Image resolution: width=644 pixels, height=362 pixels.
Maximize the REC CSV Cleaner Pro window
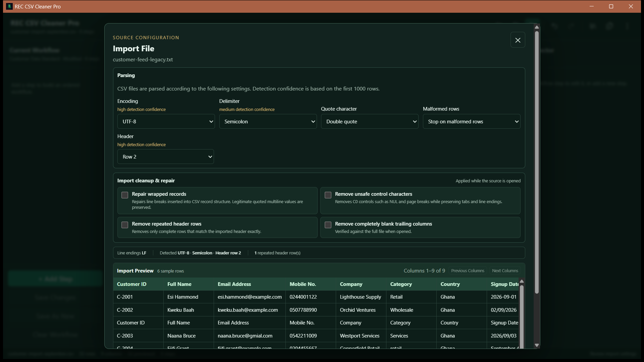(x=611, y=6)
